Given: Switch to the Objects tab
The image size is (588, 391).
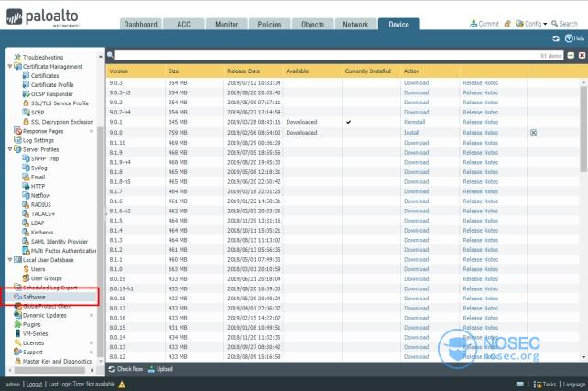Looking at the screenshot, I should click(312, 24).
